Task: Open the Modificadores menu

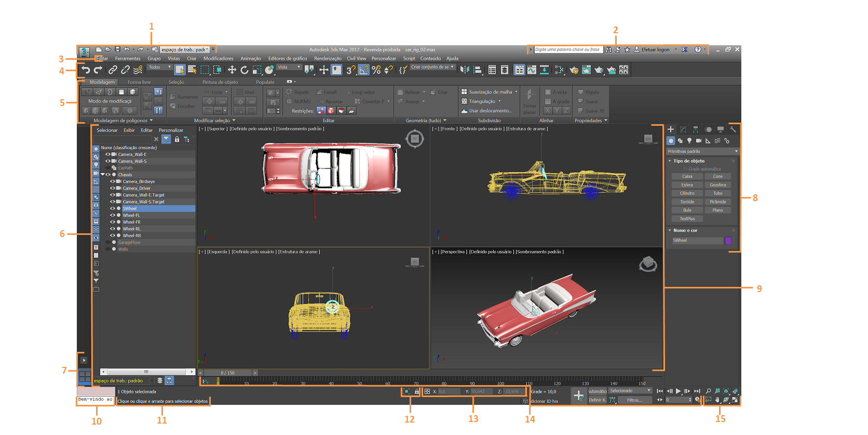Action: tap(219, 58)
